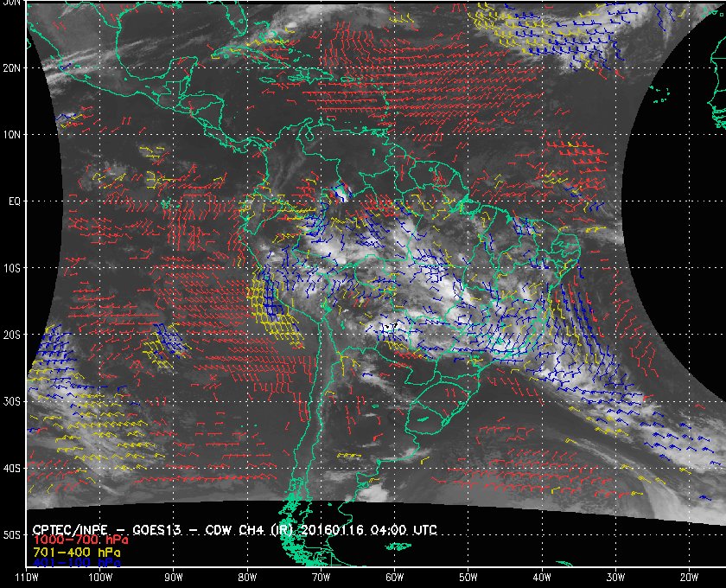Click the 80W longitude label

(247, 577)
